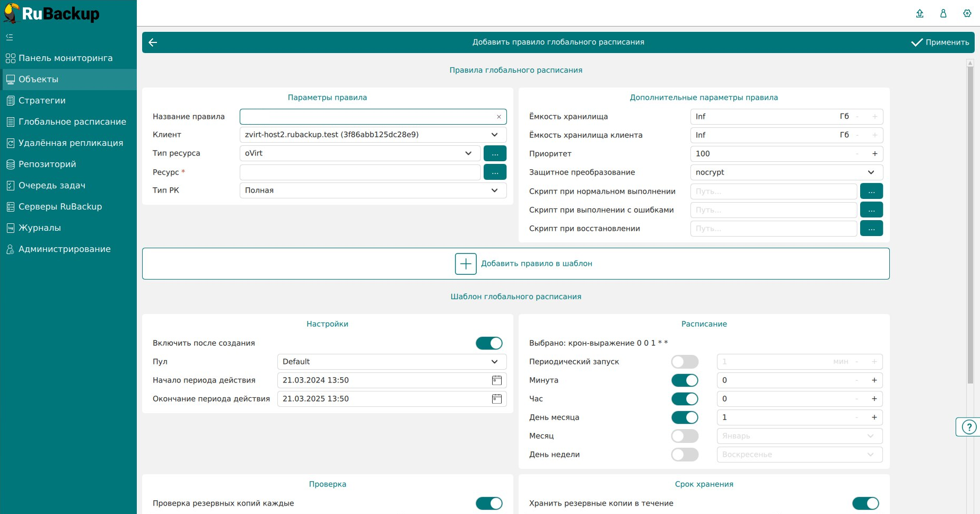This screenshot has height=514, width=980.
Task: Open the settings gear icon
Action: [967, 14]
